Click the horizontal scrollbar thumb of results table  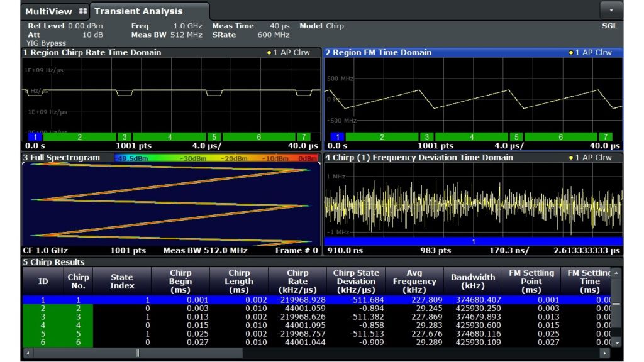tap(138, 353)
